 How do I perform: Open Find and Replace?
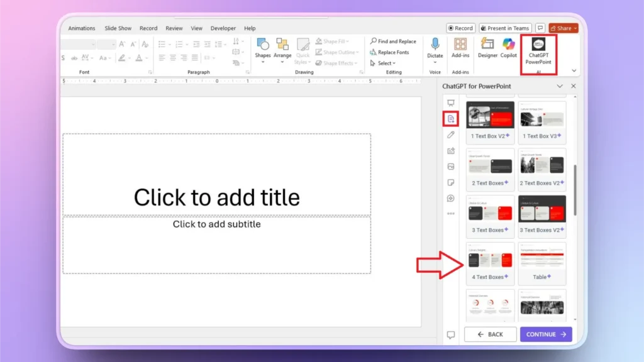(x=394, y=41)
